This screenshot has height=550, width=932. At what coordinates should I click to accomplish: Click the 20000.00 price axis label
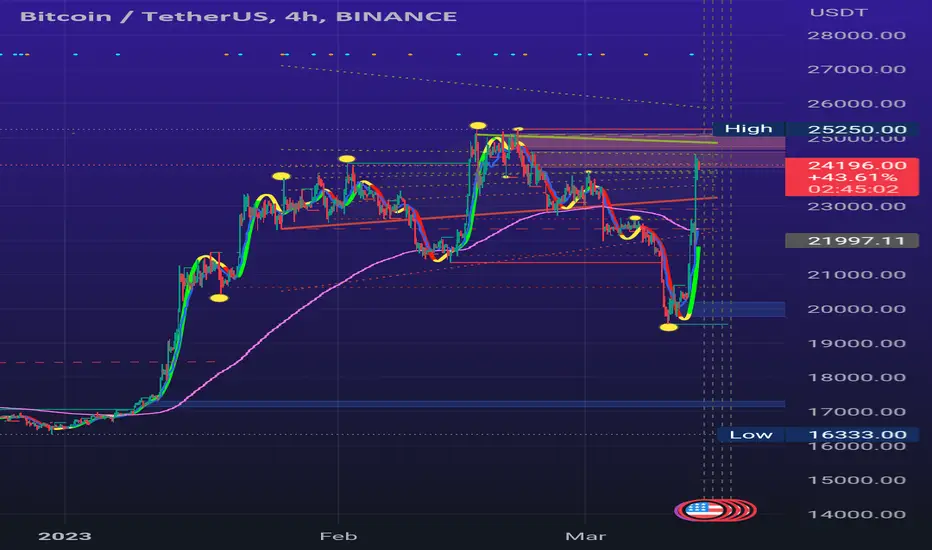857,309
